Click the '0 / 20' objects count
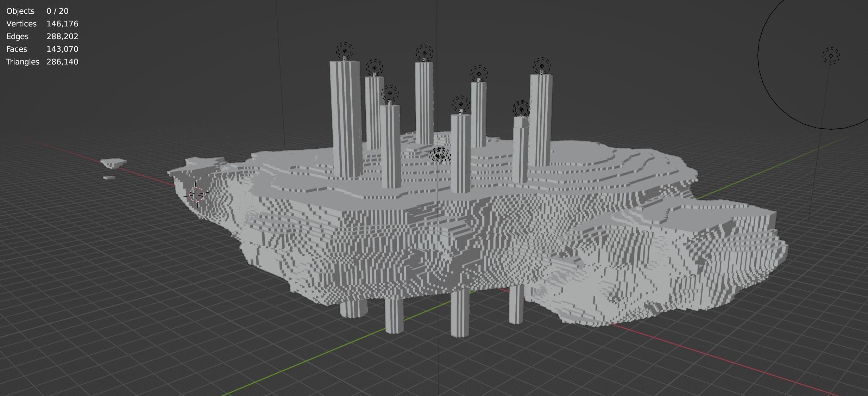Viewport: 868px width, 396px height. [57, 11]
